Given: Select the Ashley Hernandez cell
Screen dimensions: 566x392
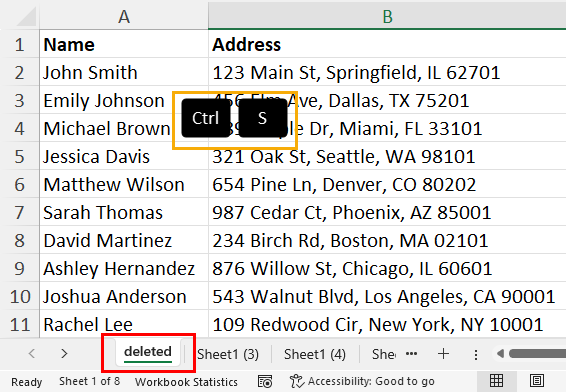Looking at the screenshot, I should coord(124,268).
